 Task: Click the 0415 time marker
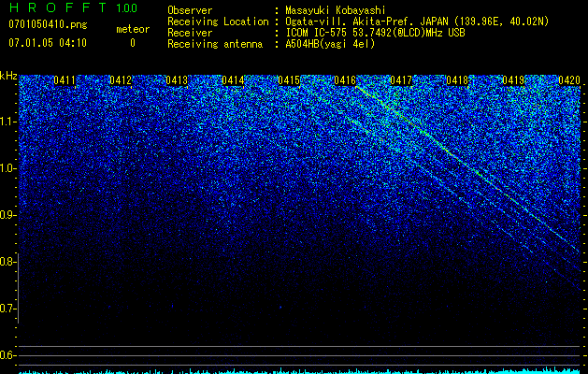point(289,80)
